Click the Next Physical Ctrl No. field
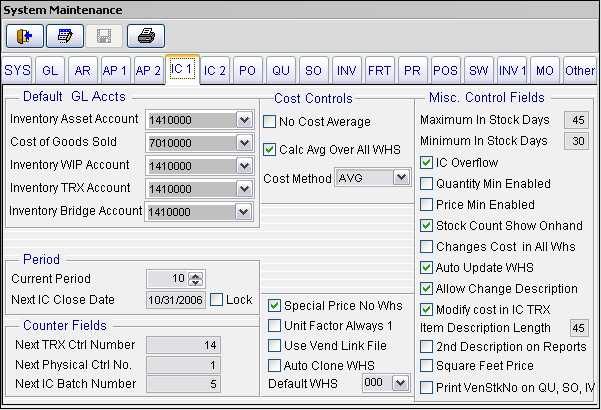The height and width of the screenshot is (410, 601). [x=183, y=365]
